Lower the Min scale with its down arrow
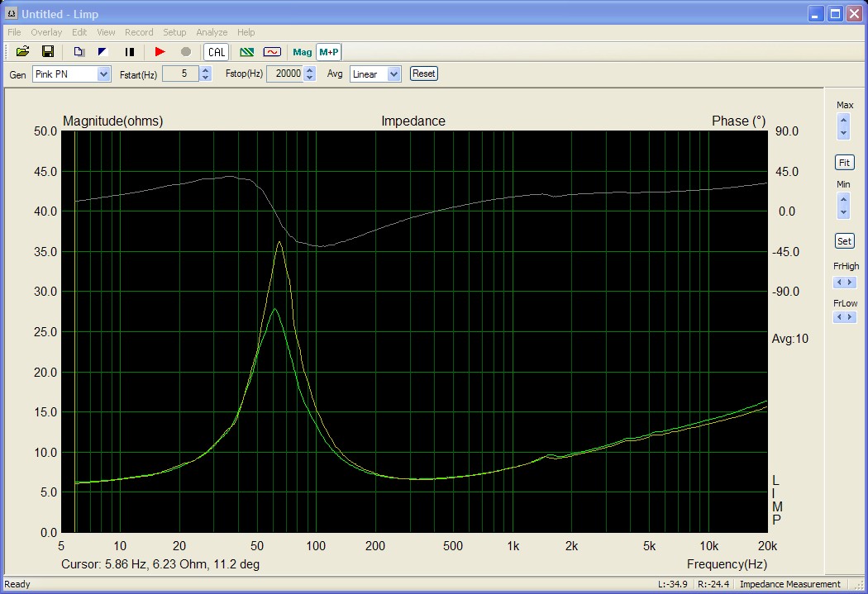The height and width of the screenshot is (594, 868). (x=844, y=211)
